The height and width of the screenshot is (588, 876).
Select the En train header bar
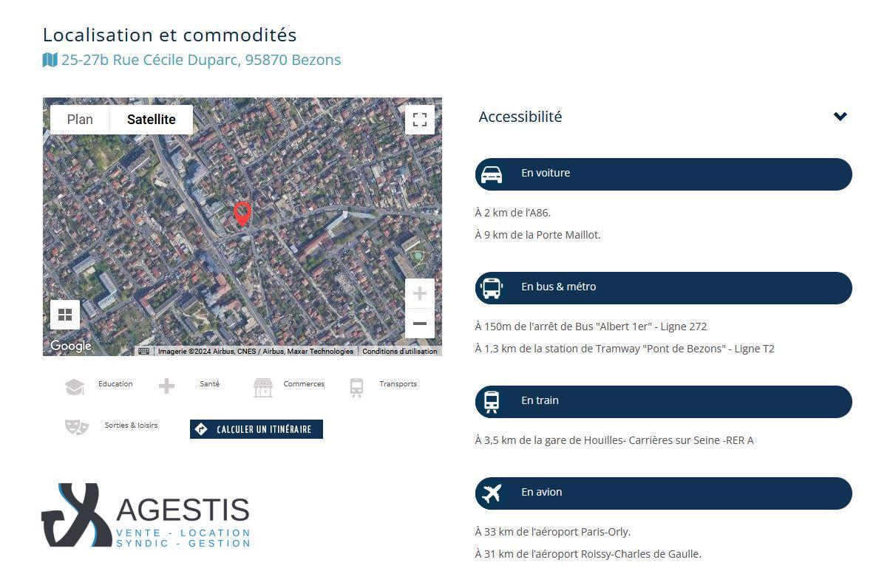664,402
